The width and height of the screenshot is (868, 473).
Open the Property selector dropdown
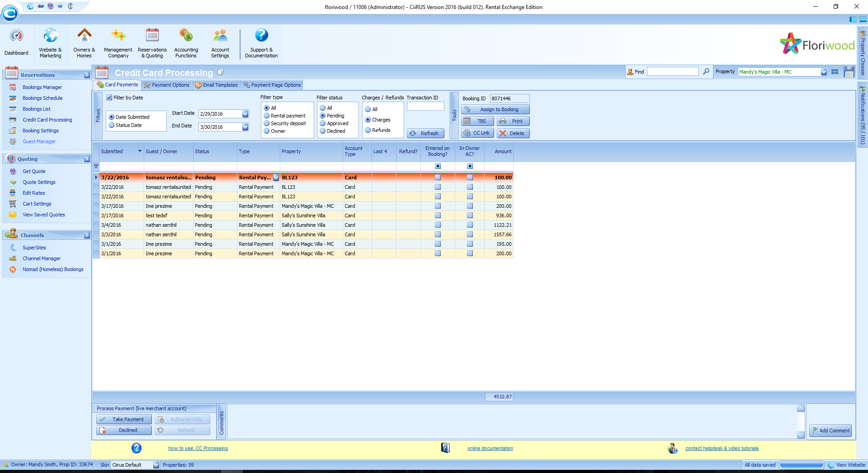click(824, 72)
